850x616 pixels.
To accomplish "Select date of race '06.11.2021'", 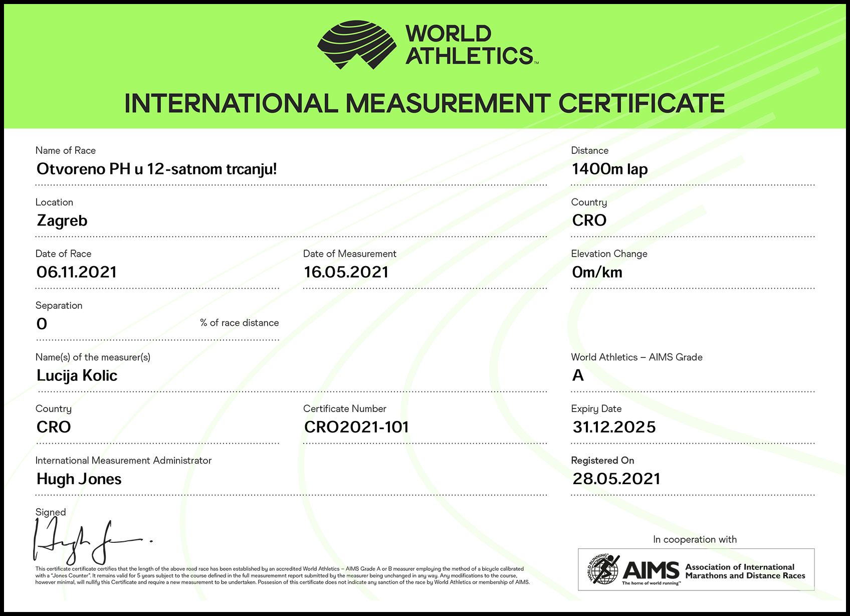I will 77,272.
